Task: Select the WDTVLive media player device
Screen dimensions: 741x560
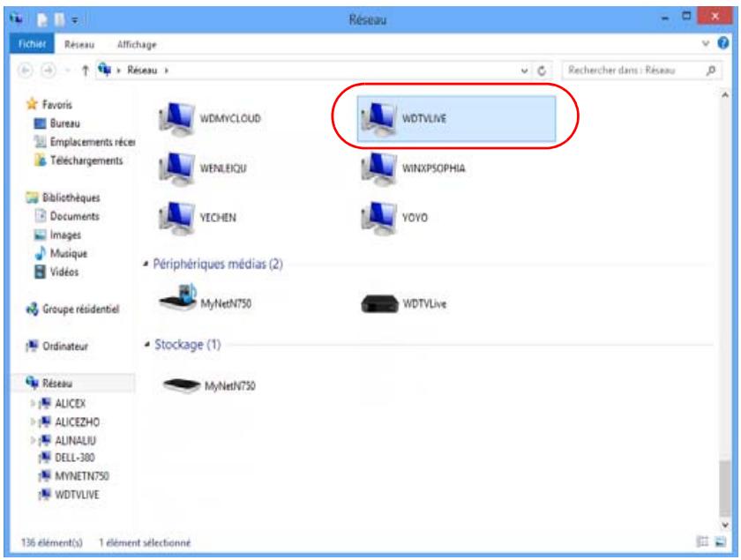Action: [380, 303]
